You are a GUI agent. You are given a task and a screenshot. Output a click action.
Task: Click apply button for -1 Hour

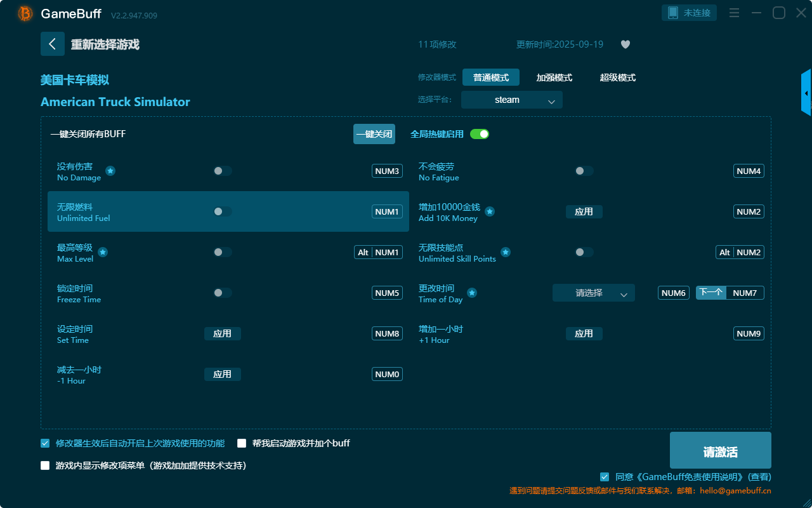coord(223,374)
